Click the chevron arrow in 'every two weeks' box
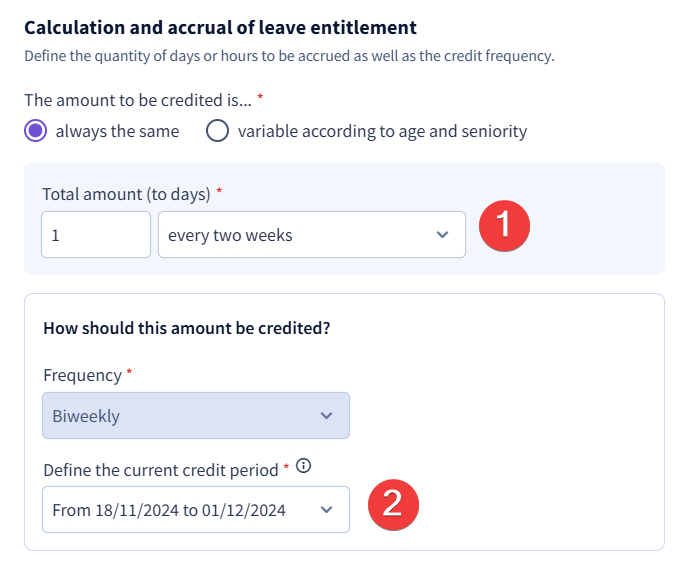Screen dimensions: 679x565 coord(442,235)
